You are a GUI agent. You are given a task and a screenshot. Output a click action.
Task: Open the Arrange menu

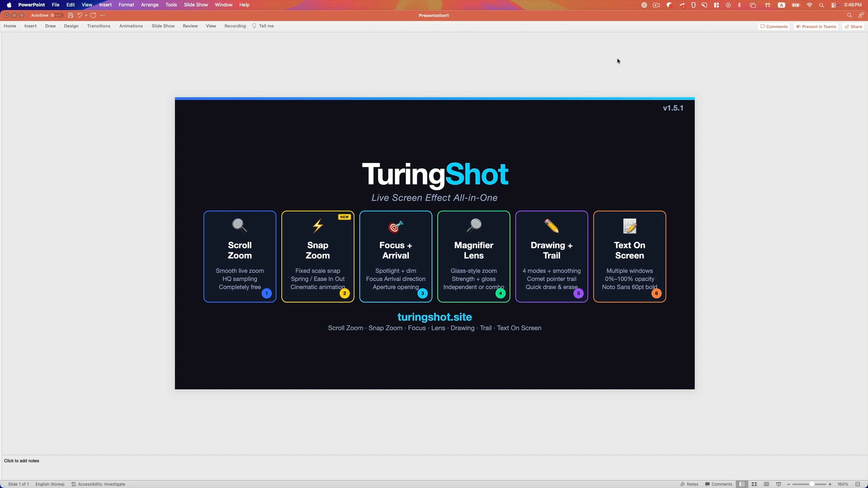click(150, 5)
